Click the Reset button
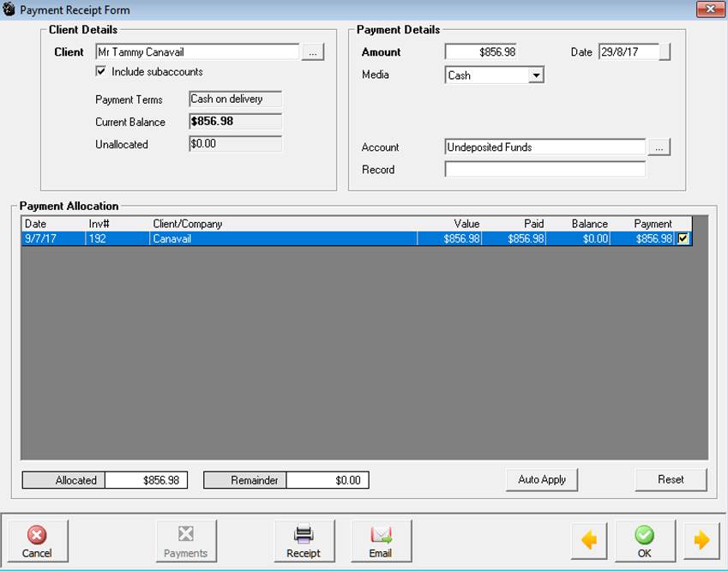The image size is (728, 571). click(671, 479)
